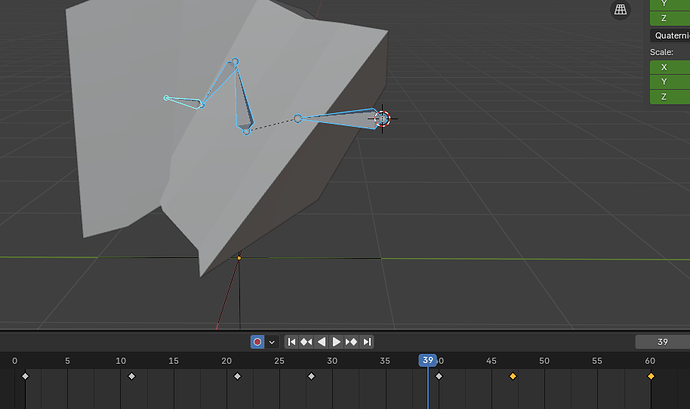Click the Scale X field

(x=670, y=67)
